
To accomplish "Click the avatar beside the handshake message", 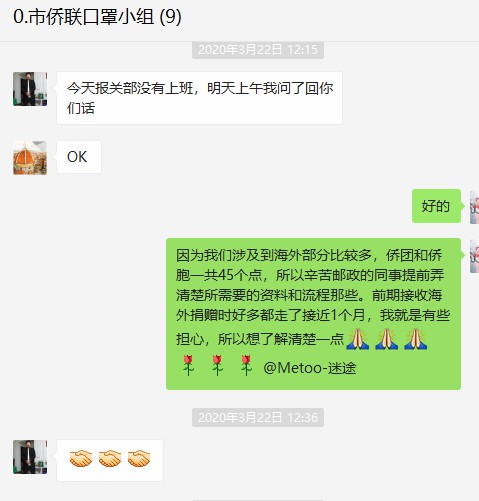I will [30, 457].
